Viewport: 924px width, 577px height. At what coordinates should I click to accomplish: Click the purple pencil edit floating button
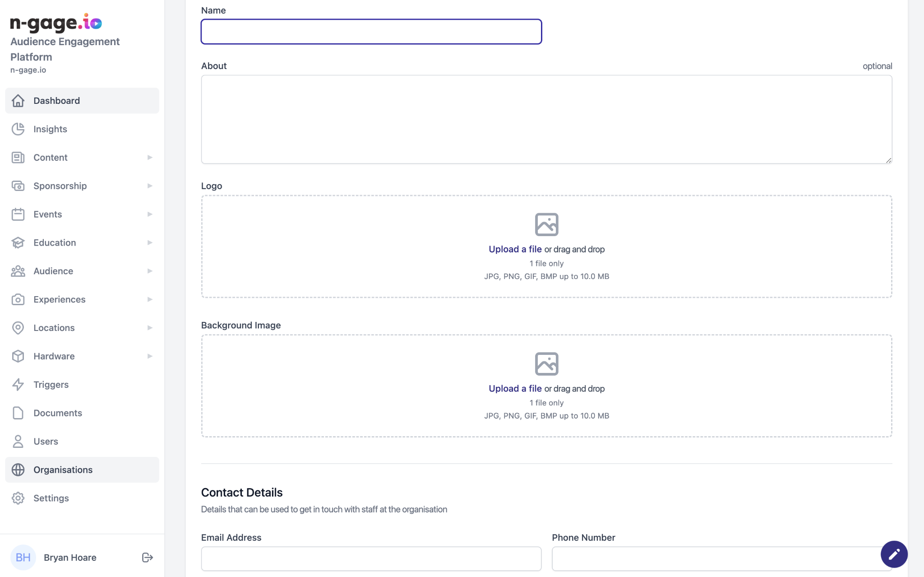point(894,554)
